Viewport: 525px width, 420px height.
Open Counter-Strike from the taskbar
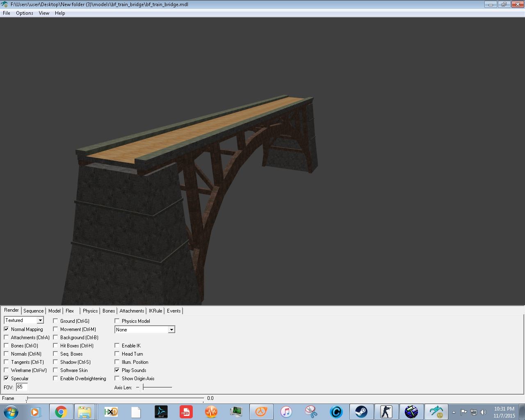[386, 411]
